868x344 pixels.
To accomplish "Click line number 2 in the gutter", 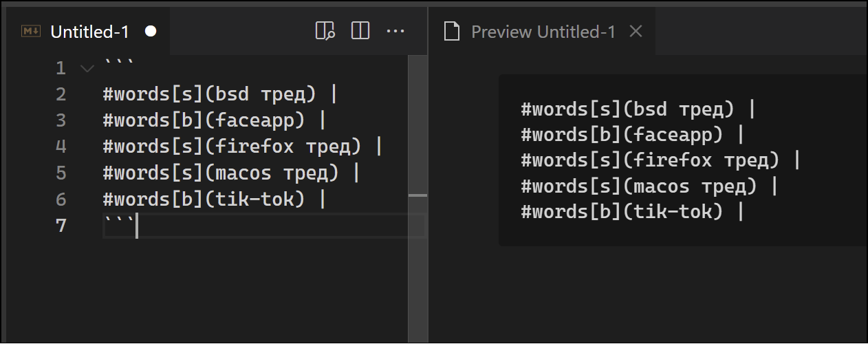I will coord(61,94).
